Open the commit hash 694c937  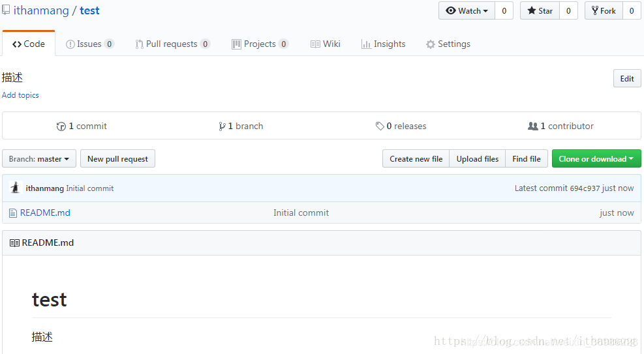pos(585,188)
